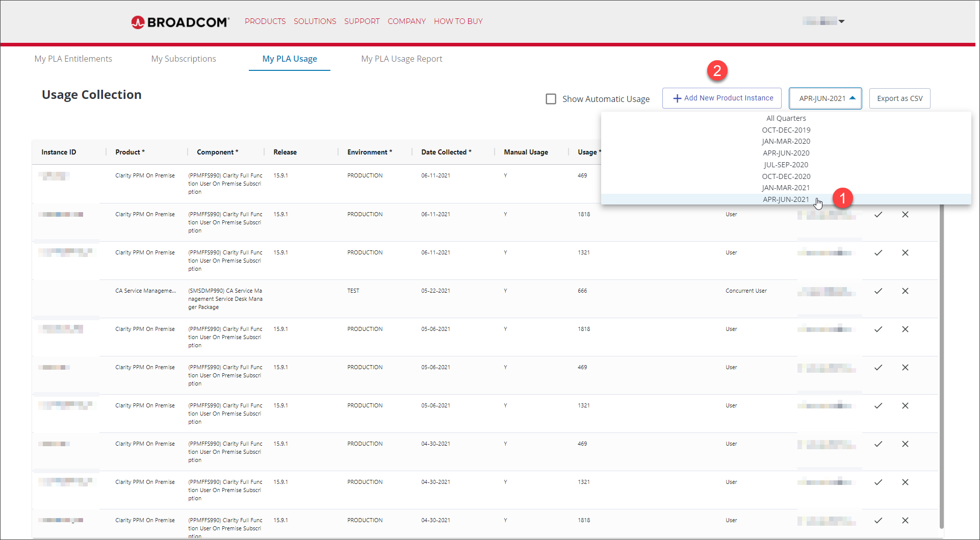Click X icon in the Concurrent User row

tap(905, 291)
